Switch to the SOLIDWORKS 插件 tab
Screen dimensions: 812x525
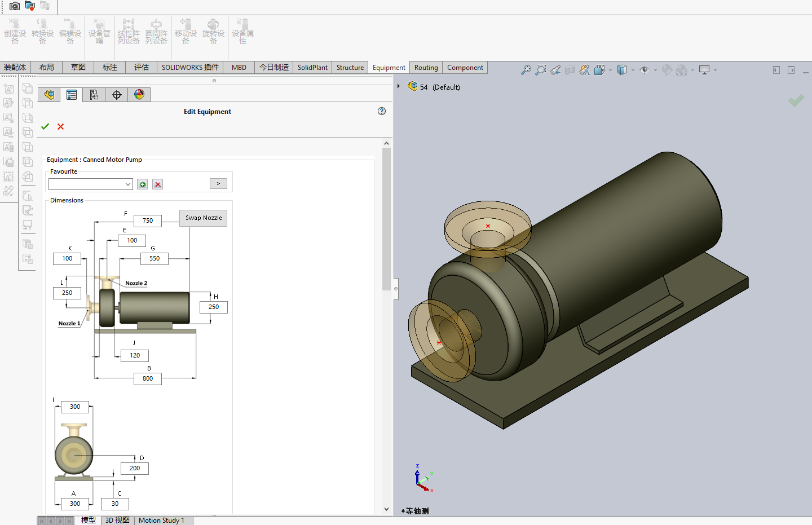coord(190,67)
